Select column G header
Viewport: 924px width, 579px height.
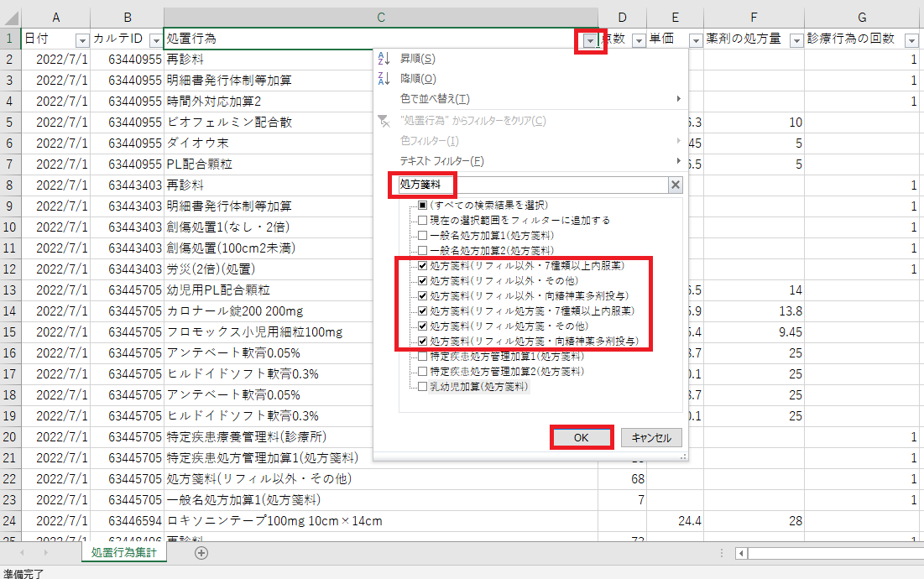pyautogui.click(x=862, y=18)
